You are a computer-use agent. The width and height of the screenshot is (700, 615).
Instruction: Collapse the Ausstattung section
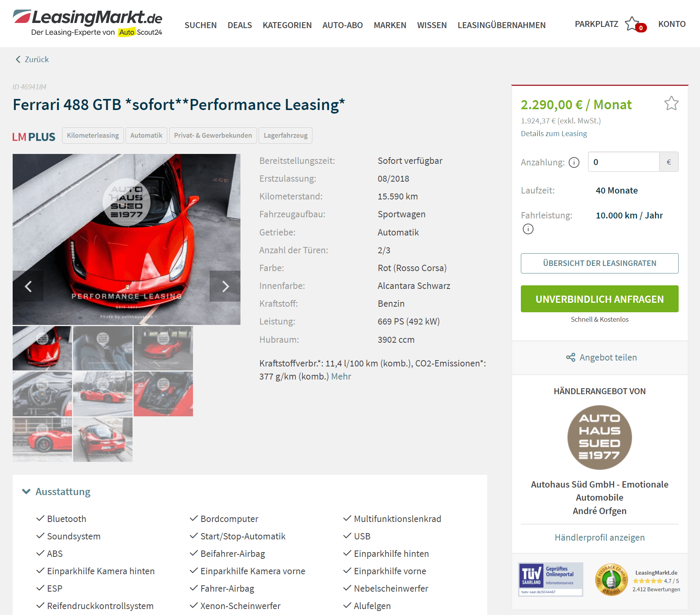[x=26, y=492]
